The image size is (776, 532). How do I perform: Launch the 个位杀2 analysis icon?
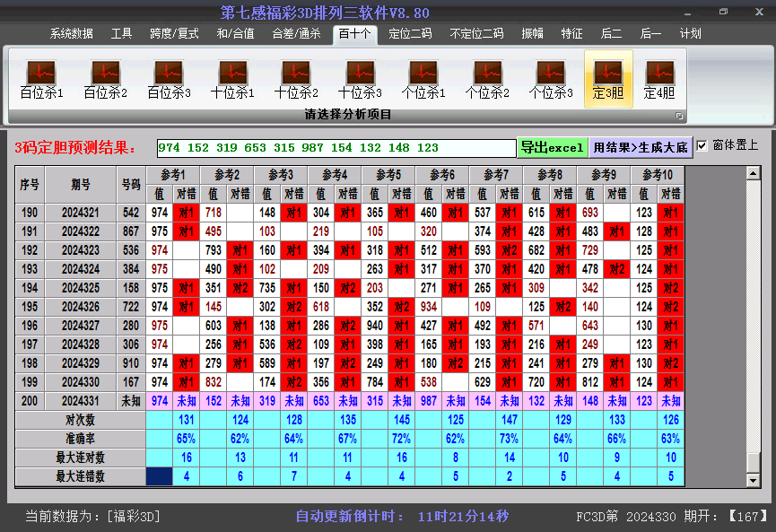coord(487,80)
